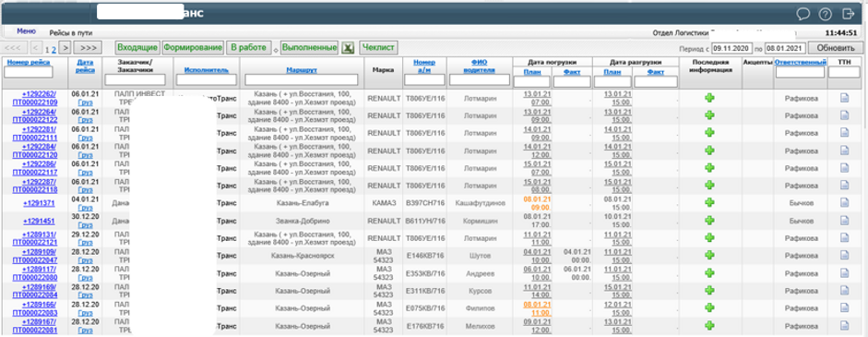Add info via plus for trip +1292284
Screen dimensions: 868x337
(709, 150)
